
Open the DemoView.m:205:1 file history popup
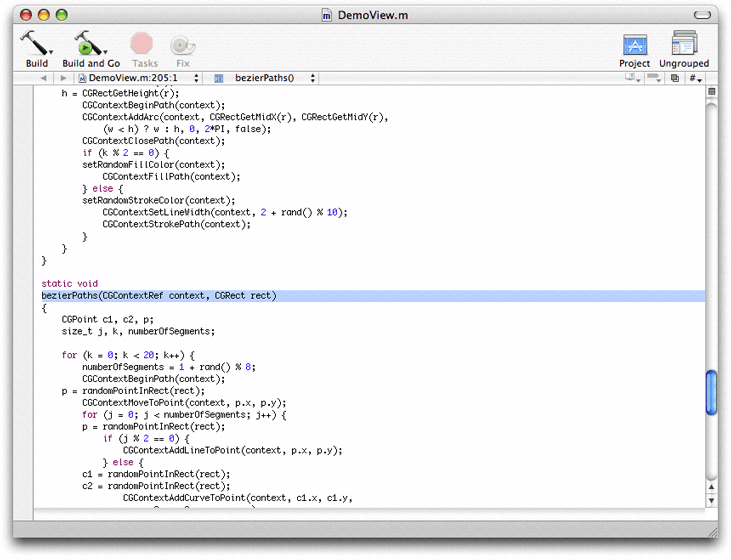(138, 78)
